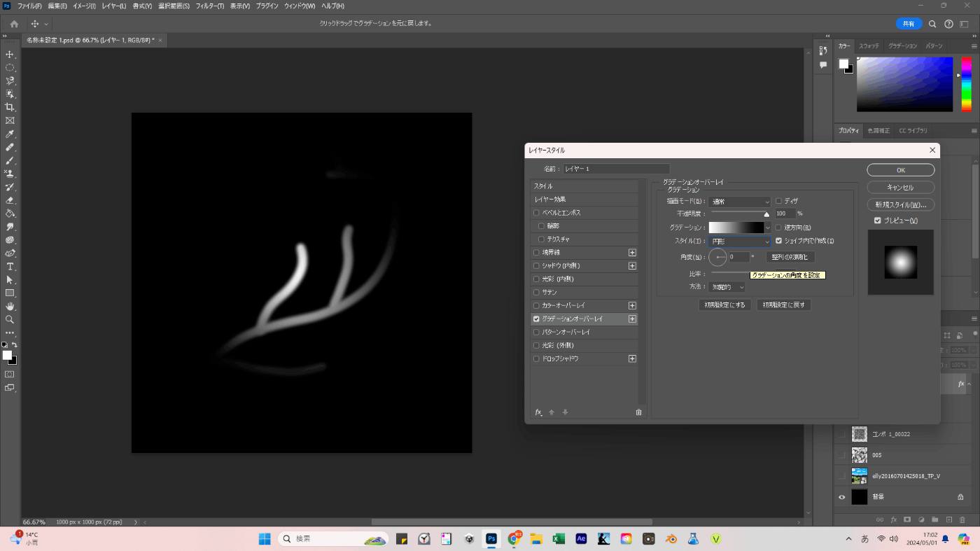
Task: Click the fx icon in Layer Style dialog
Action: tap(538, 412)
